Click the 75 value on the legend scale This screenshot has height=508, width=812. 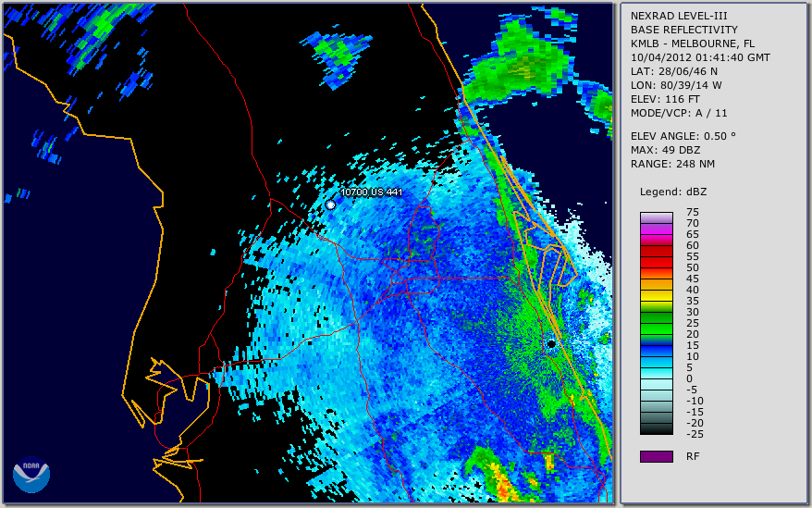tap(693, 212)
